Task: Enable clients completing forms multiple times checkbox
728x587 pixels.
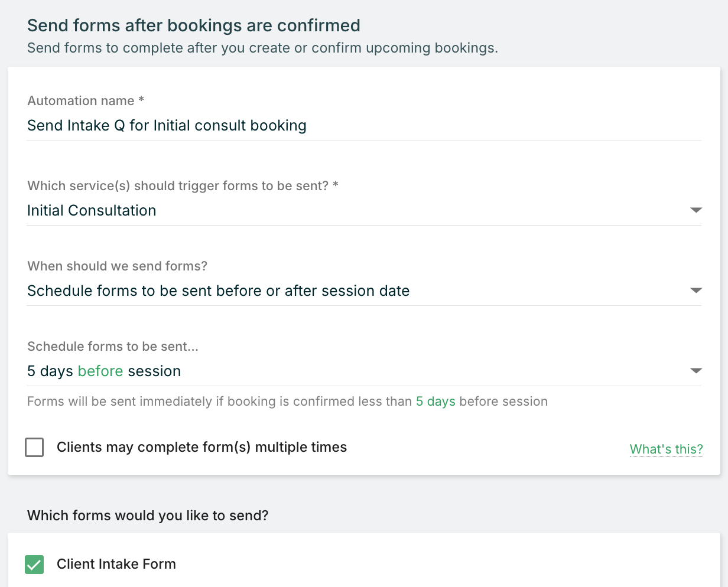Action: coord(34,448)
